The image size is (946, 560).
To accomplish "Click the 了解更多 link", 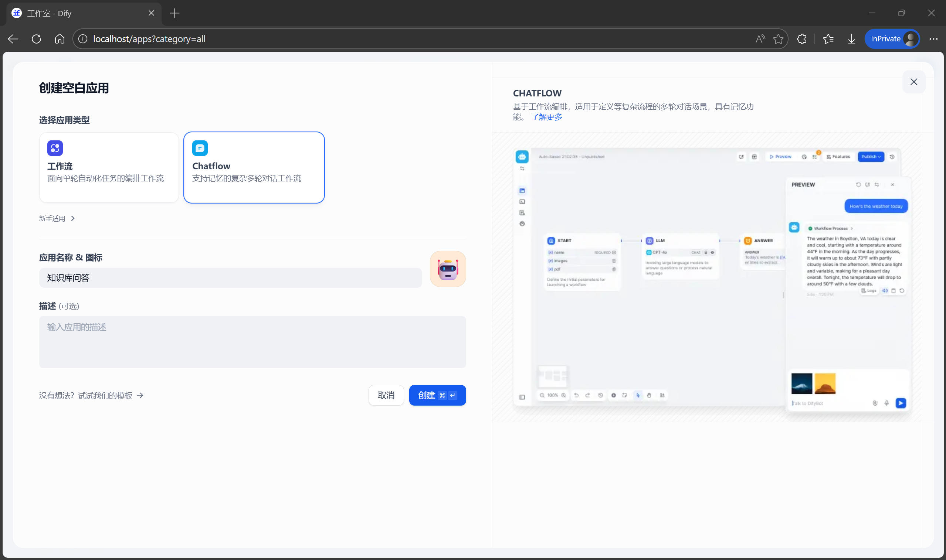I will (546, 117).
